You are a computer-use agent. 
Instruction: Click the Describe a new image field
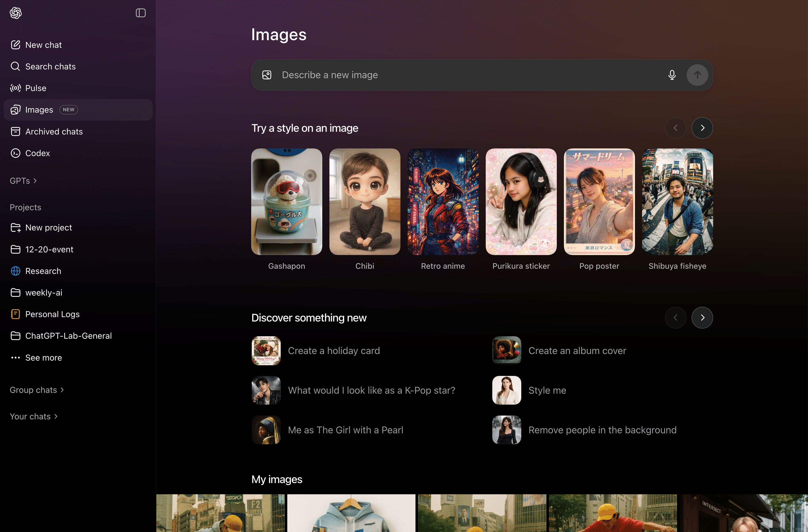(469, 75)
